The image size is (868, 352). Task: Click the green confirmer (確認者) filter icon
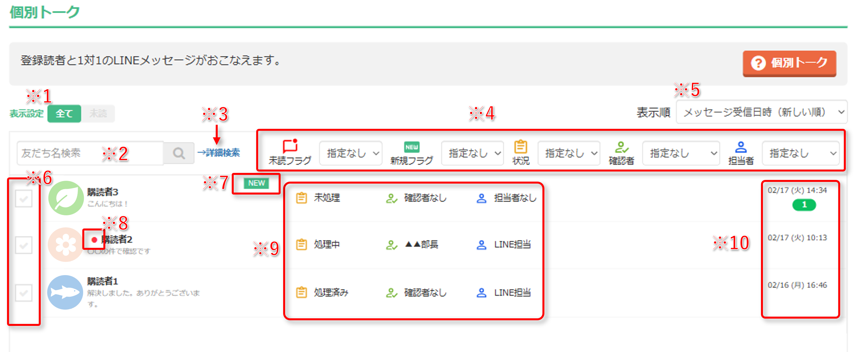pyautogui.click(x=621, y=147)
